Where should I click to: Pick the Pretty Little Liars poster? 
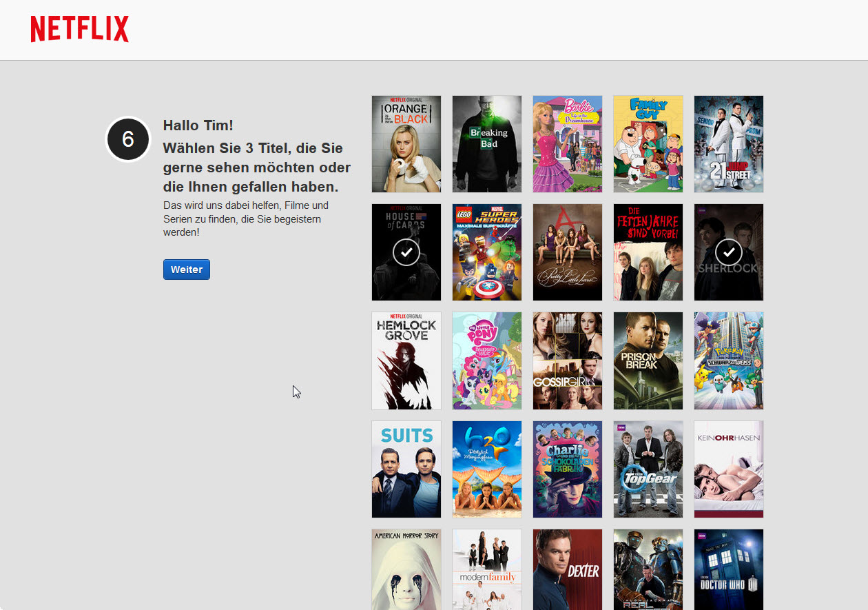tap(567, 252)
